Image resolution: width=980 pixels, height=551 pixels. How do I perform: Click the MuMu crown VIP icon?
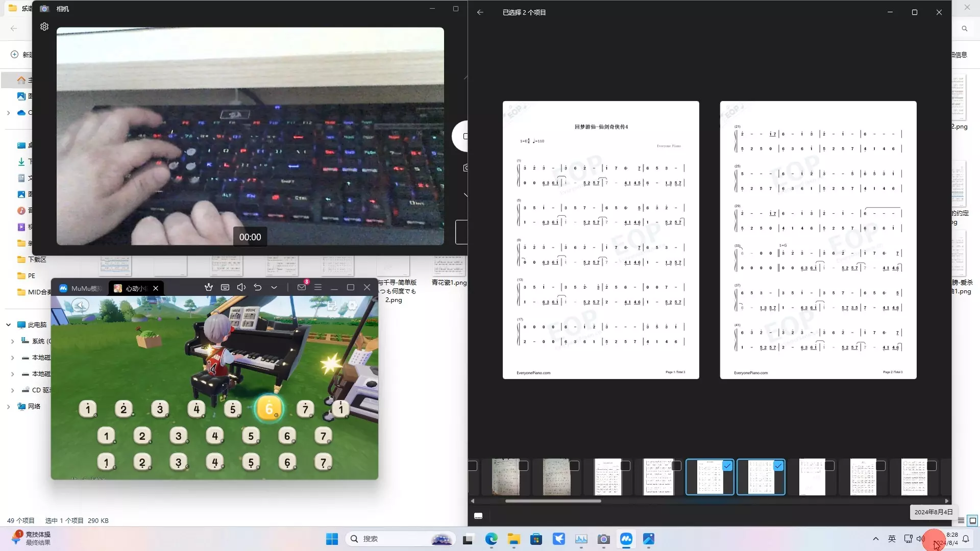coord(209,287)
